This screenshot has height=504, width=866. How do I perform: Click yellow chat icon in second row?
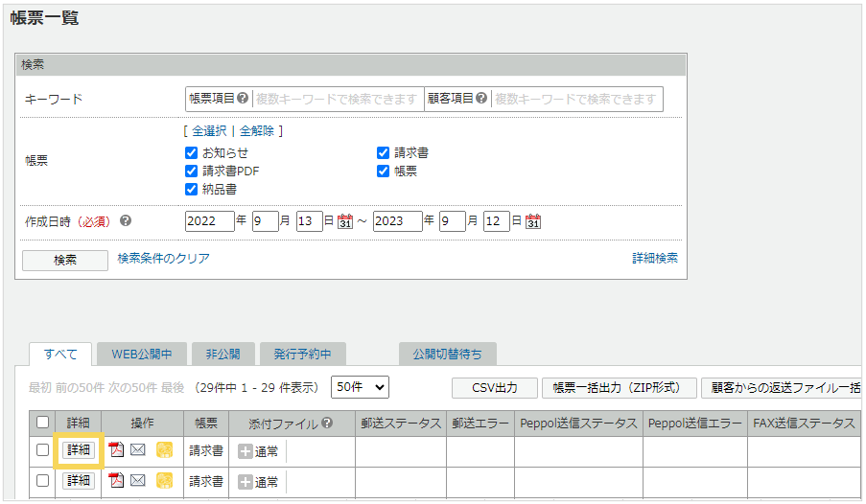(x=164, y=480)
